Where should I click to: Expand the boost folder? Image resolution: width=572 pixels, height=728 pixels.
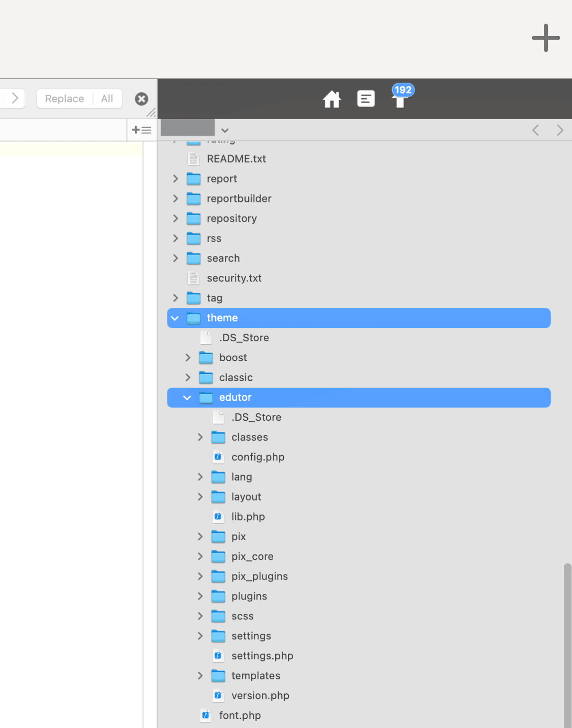[x=187, y=357]
